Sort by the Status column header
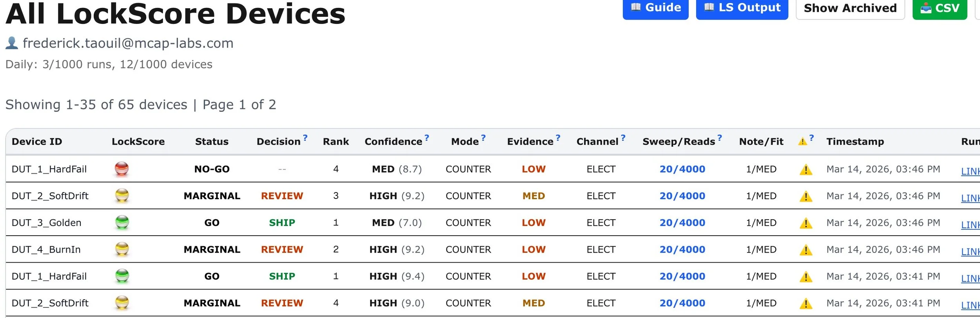 pyautogui.click(x=212, y=142)
